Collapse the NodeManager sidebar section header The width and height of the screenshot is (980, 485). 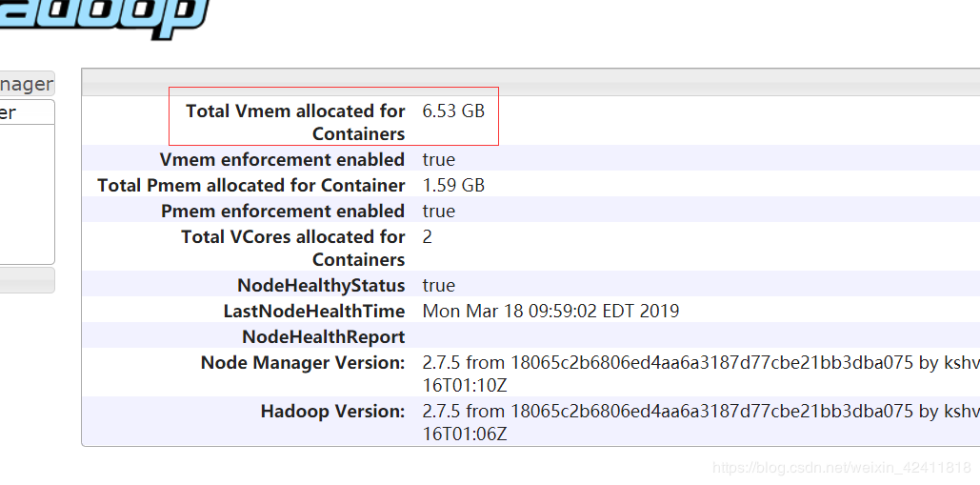pos(27,84)
